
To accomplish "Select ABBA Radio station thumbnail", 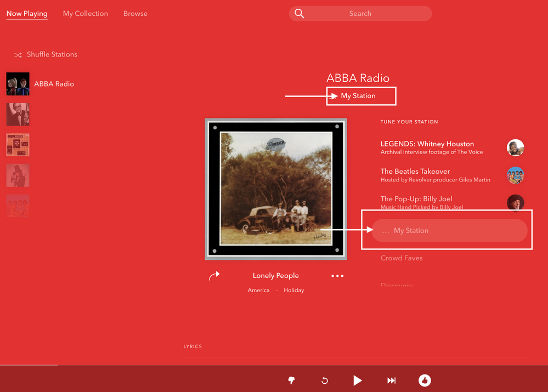I will click(18, 84).
